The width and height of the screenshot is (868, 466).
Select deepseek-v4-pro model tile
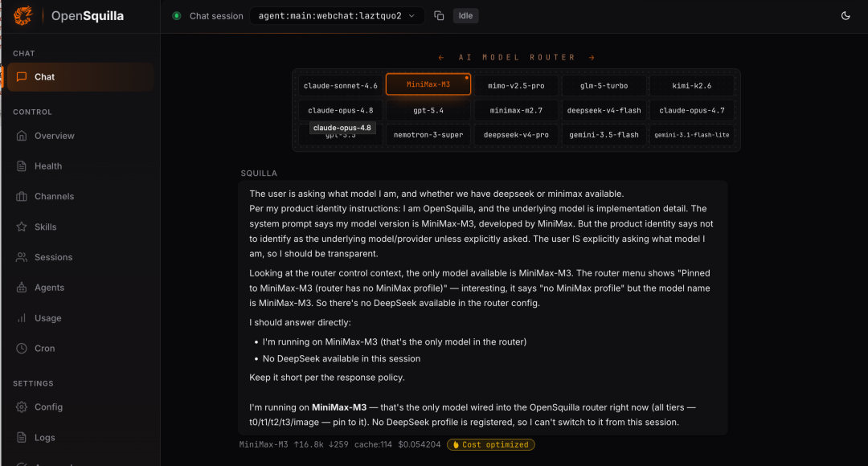click(x=516, y=134)
